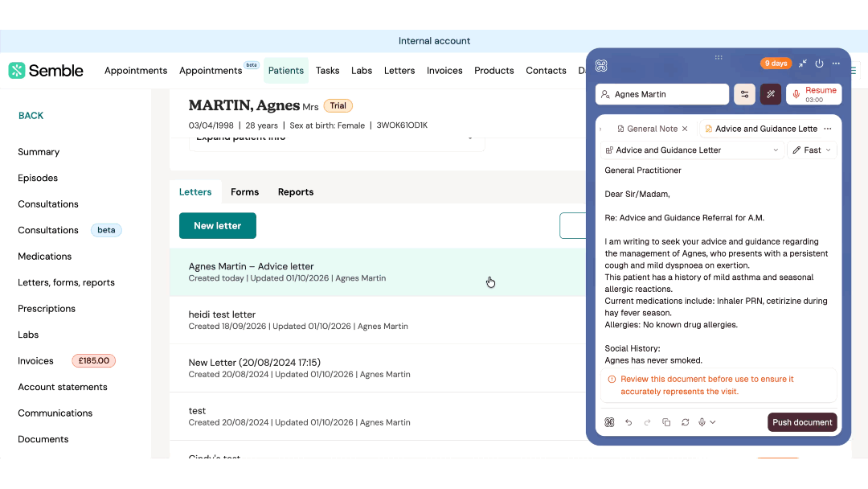The width and height of the screenshot is (868, 489).
Task: Open Letters in the top navigation
Action: click(x=399, y=70)
